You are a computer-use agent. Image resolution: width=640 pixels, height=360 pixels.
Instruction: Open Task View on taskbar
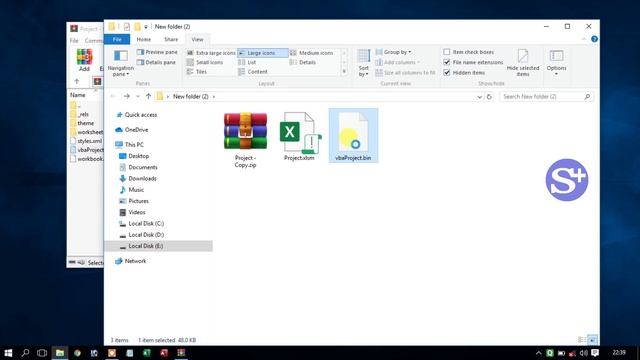click(42, 353)
